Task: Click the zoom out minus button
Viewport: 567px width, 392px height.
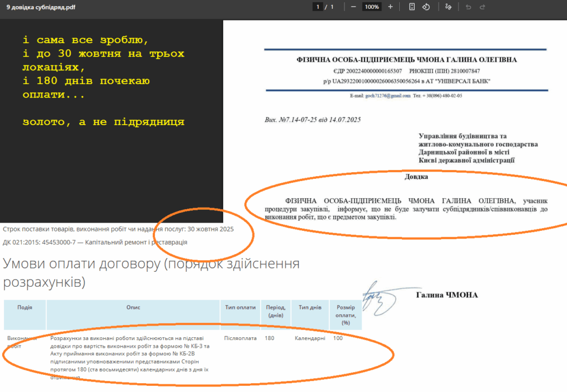Action: tap(353, 7)
